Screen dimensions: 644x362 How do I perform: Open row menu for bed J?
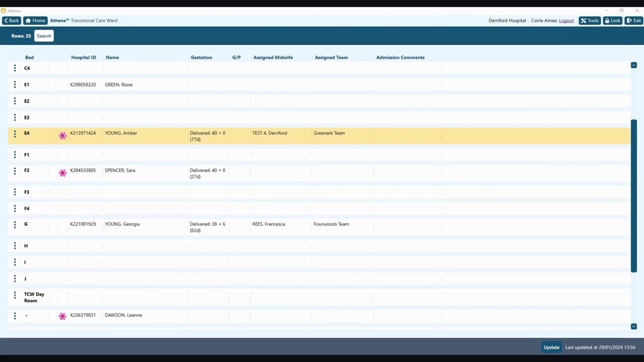tap(15, 279)
